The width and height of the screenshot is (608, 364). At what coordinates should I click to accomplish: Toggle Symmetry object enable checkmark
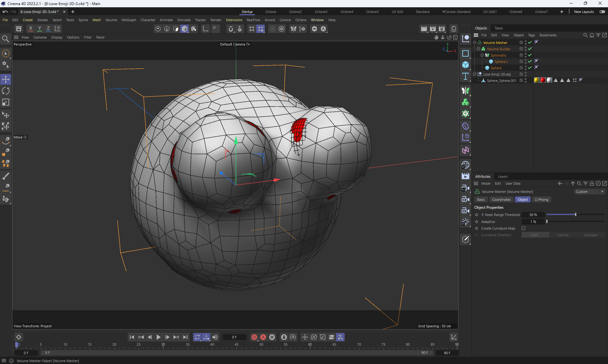coord(530,55)
